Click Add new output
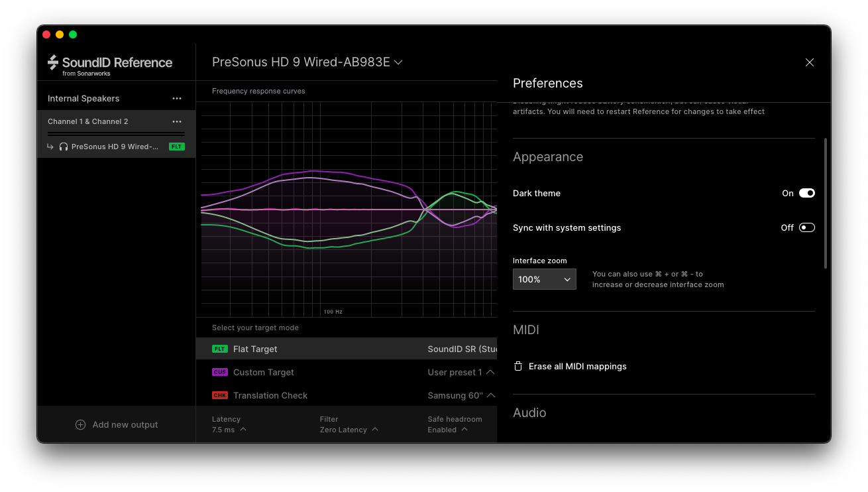This screenshot has width=868, height=492. coord(117,424)
